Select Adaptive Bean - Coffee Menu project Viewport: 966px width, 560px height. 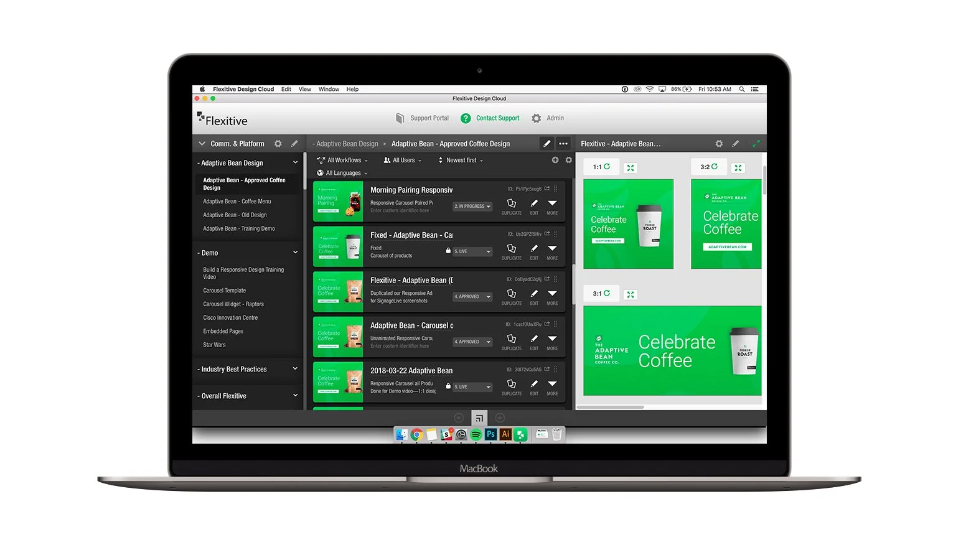pyautogui.click(x=237, y=202)
